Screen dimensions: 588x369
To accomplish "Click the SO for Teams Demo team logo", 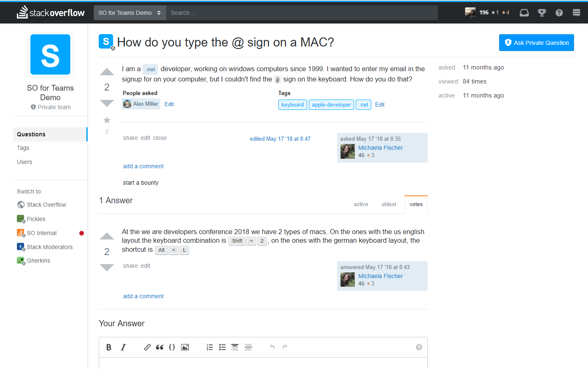I will (x=50, y=54).
